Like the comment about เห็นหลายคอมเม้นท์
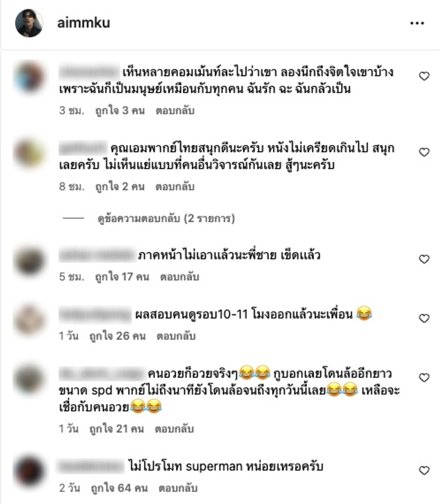440x504 pixels. click(424, 76)
